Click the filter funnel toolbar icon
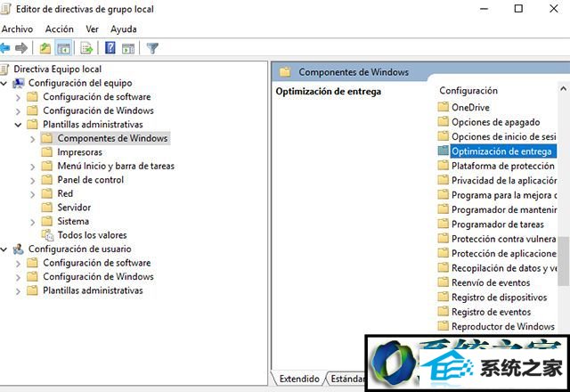Viewport: 570px width, 392px height. coord(152,47)
